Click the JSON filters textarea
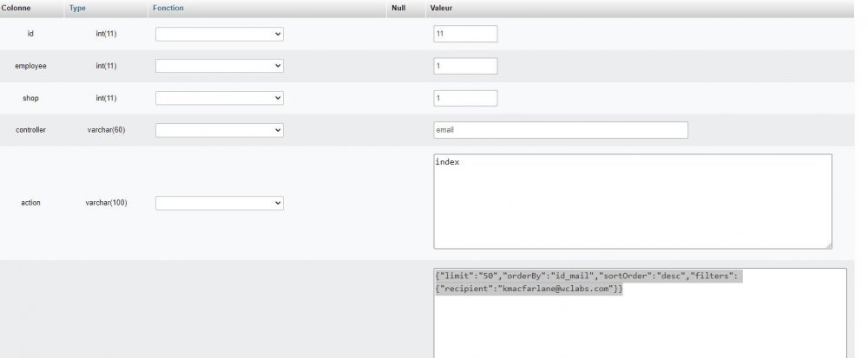The width and height of the screenshot is (868, 358). pos(640,313)
